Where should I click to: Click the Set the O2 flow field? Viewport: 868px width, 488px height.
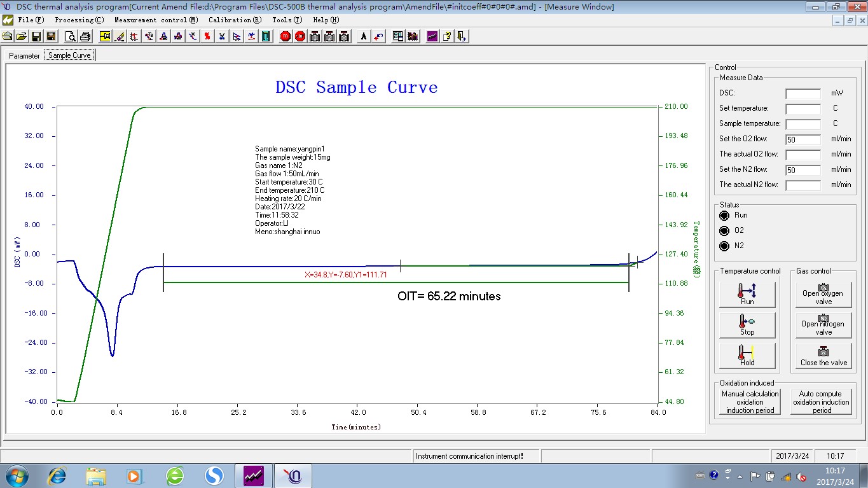pyautogui.click(x=803, y=139)
